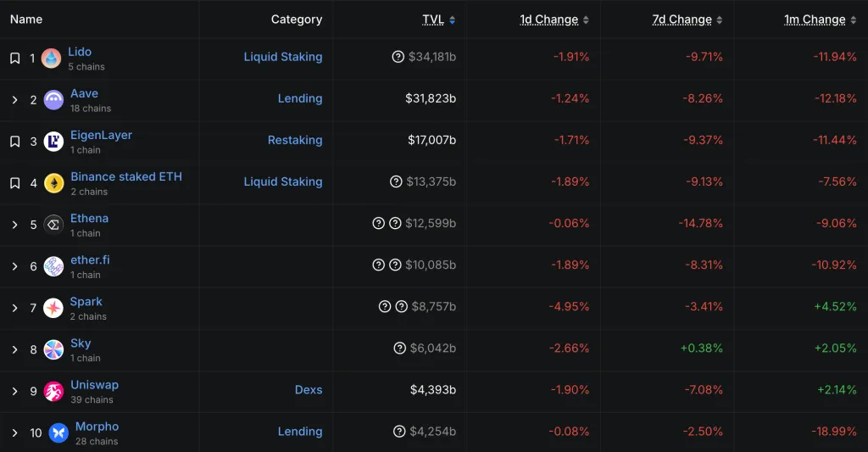Viewport: 868px width, 452px height.
Task: Click the EigenLayer logo icon
Action: point(53,142)
